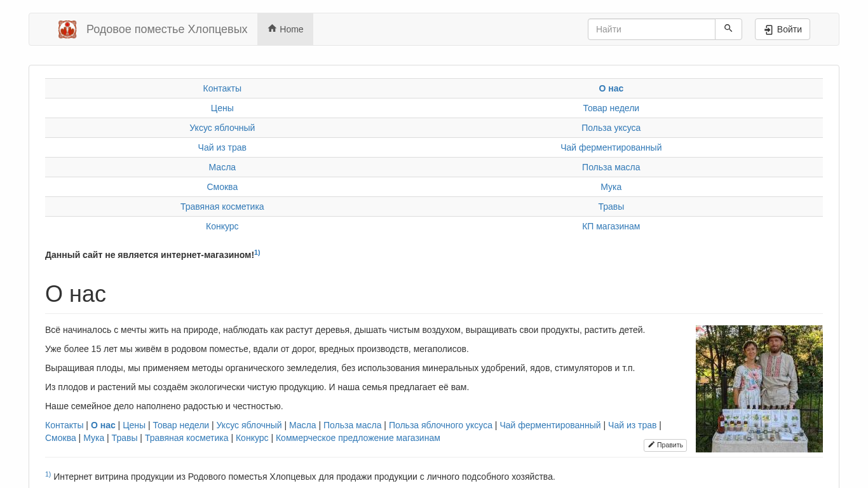Open the family photo thumbnail
Viewport: 868px width, 488px height.
(x=759, y=389)
